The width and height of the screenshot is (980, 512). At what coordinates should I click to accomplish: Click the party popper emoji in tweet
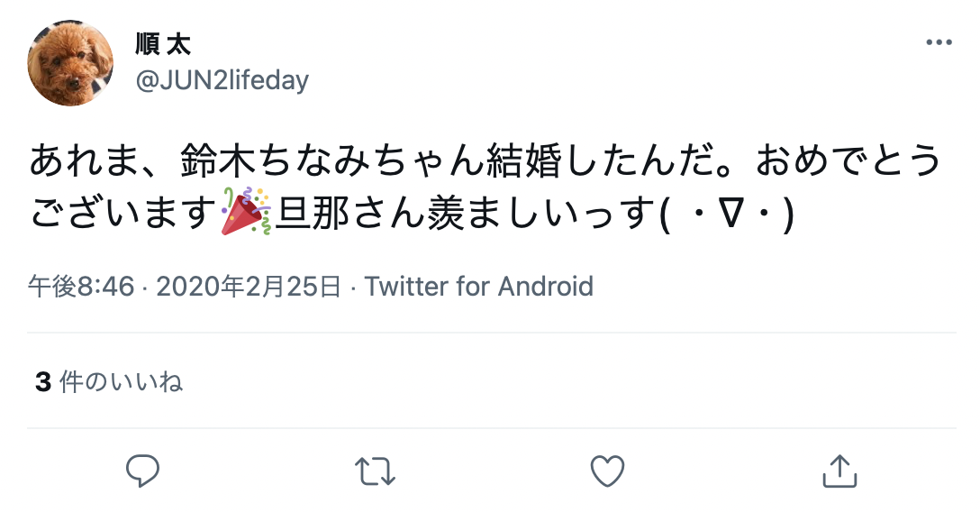(x=246, y=211)
